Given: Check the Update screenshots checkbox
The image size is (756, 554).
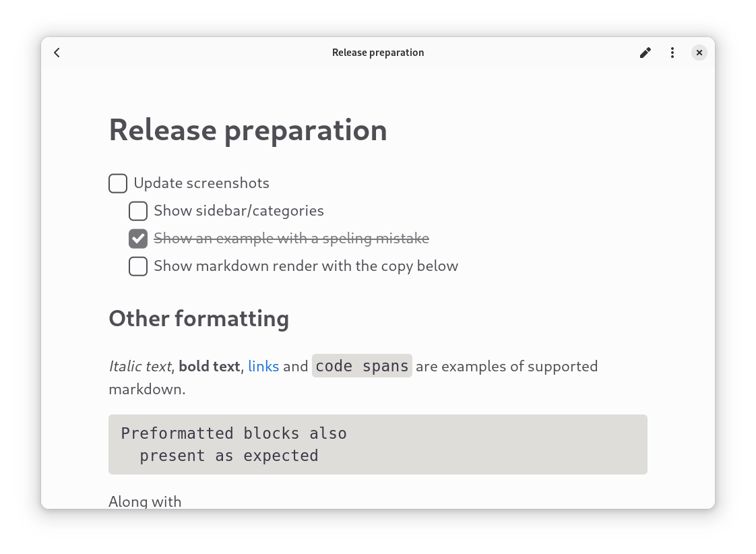Looking at the screenshot, I should click(118, 183).
